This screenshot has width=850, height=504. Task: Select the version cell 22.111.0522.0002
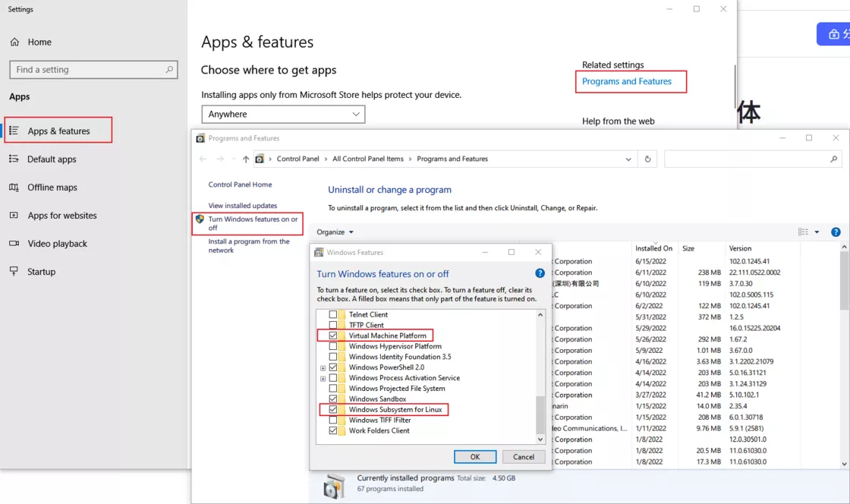coord(754,272)
